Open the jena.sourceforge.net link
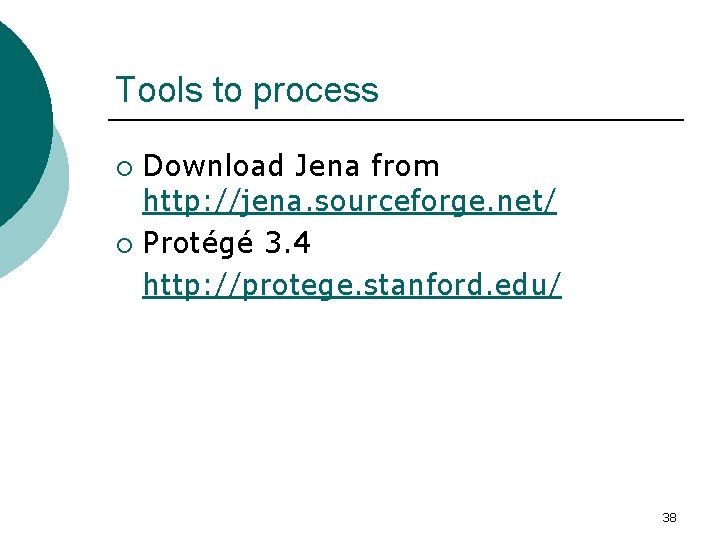Image resolution: width=720 pixels, height=540 pixels. (349, 203)
